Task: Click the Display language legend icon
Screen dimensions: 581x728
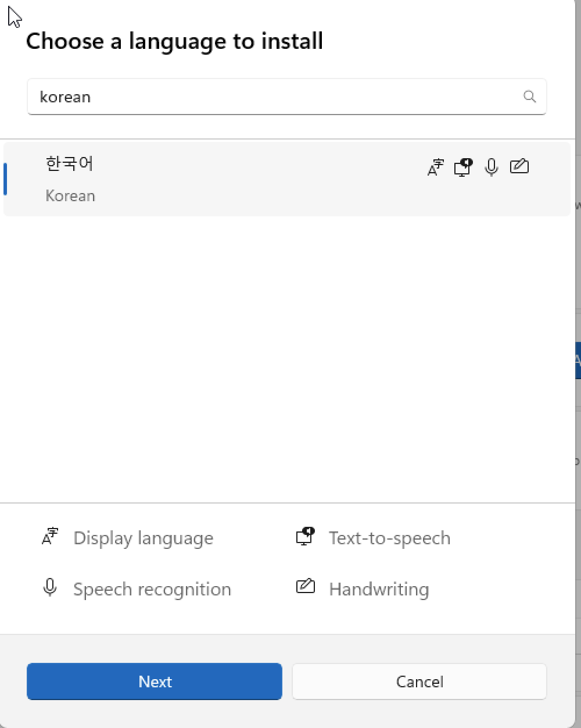Action: (51, 536)
